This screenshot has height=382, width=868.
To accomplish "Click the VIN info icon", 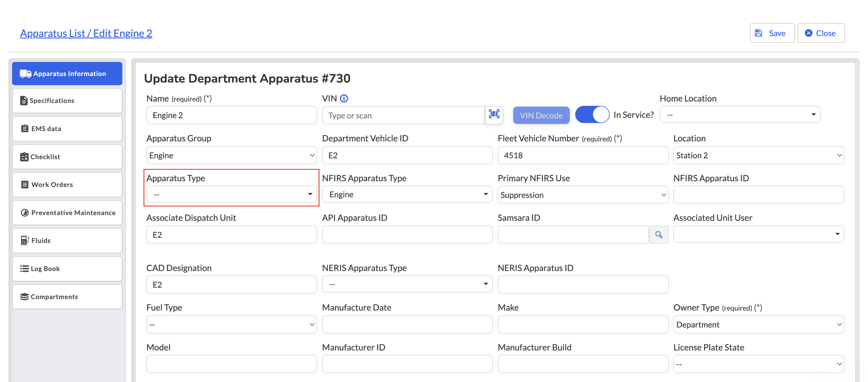I will (x=344, y=98).
